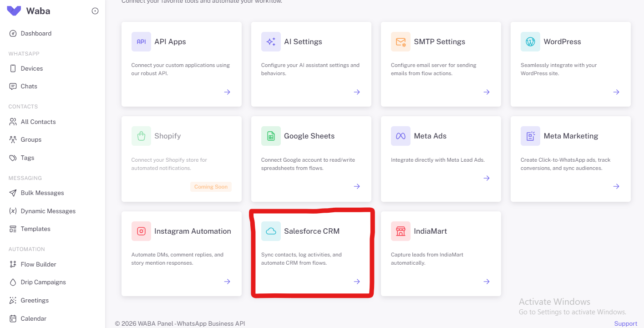The height and width of the screenshot is (328, 644).
Task: Click the Google Sheets icon
Action: coord(271,136)
